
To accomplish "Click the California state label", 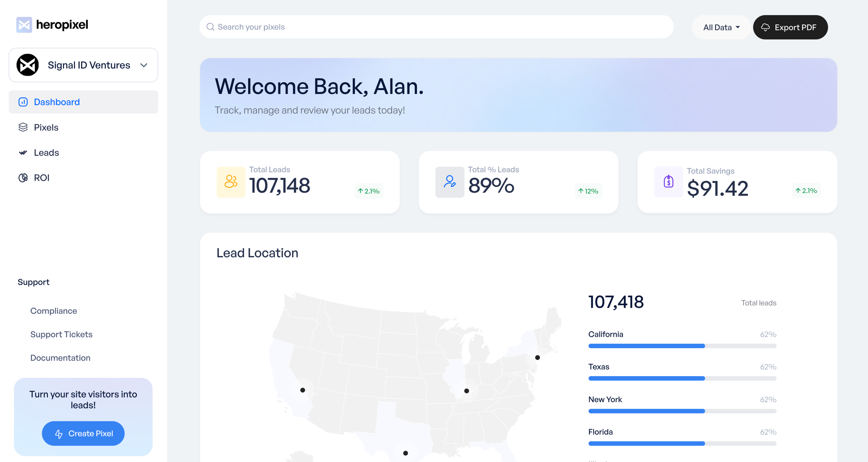I will (606, 334).
